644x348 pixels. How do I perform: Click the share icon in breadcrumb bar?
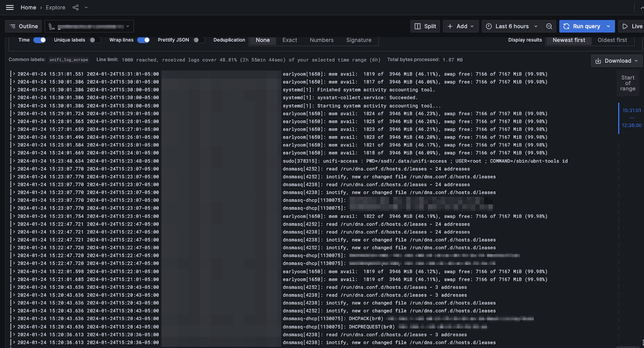76,7
